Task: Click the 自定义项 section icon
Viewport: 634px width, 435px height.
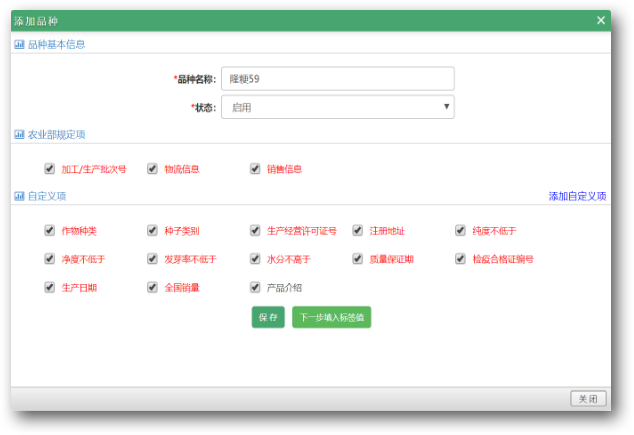Action: [x=19, y=196]
